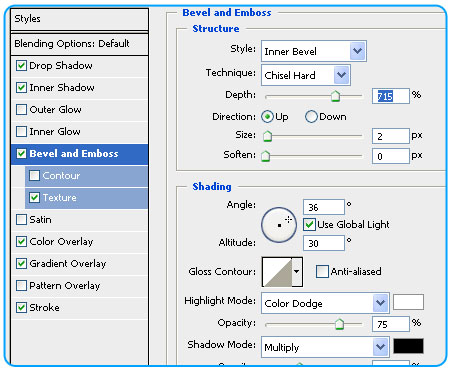Toggle Use Global Light checkbox
The image size is (450, 370).
tap(309, 225)
